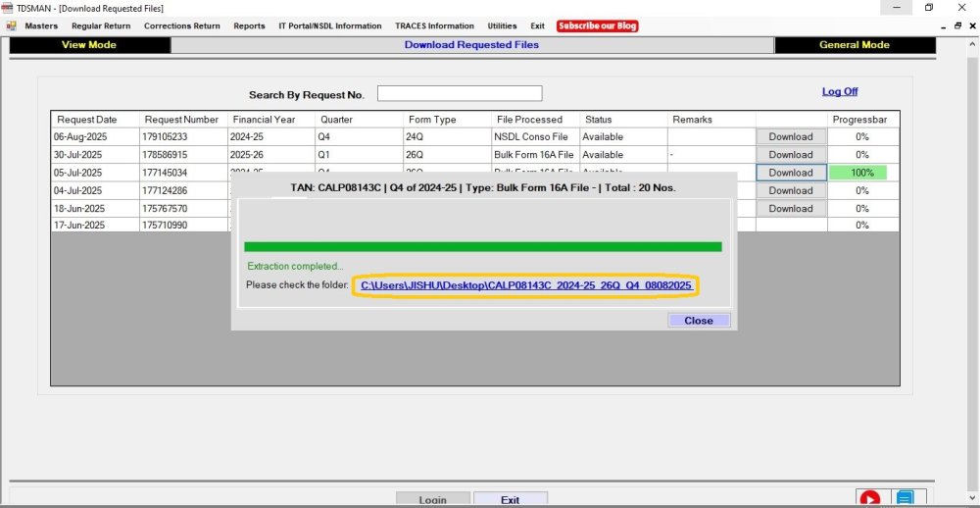Click the TAN CALP08143C dialog title text
980x508 pixels.
pos(483,187)
